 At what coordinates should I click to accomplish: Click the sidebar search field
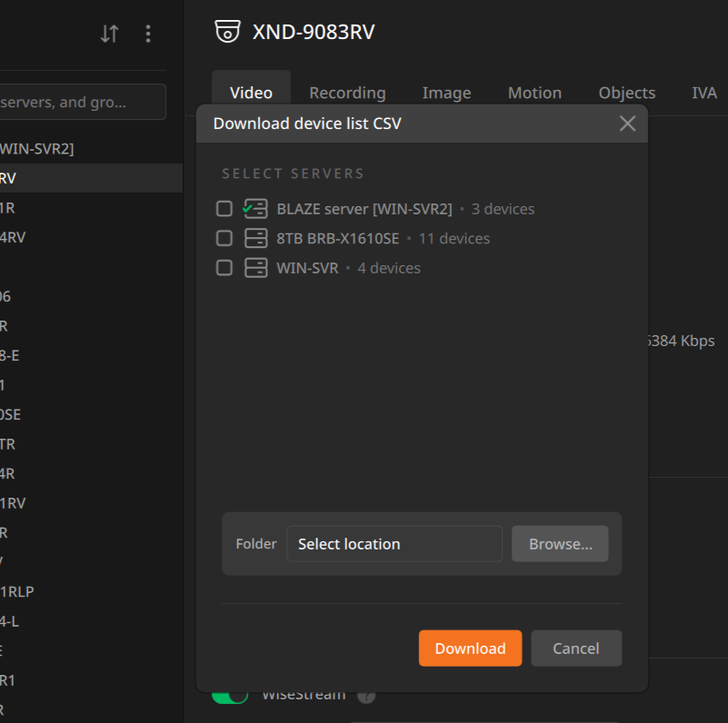(x=82, y=102)
